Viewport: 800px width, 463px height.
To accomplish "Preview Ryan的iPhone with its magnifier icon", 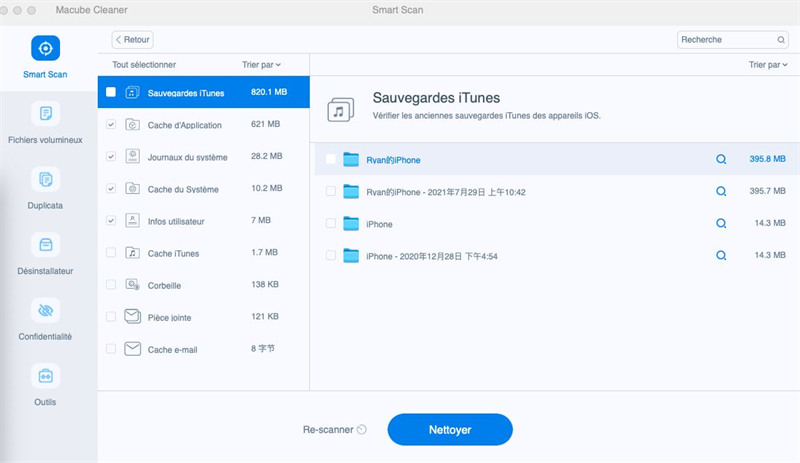I will (721, 159).
